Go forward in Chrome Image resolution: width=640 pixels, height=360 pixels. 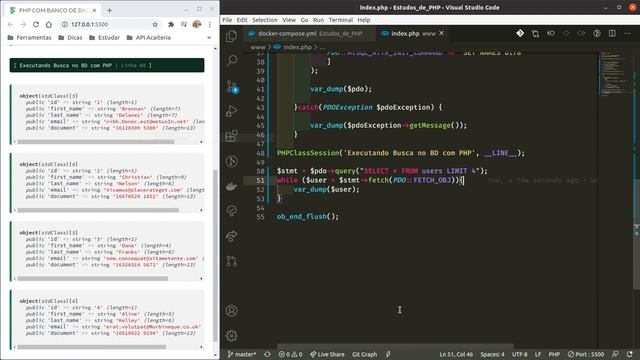23,24
